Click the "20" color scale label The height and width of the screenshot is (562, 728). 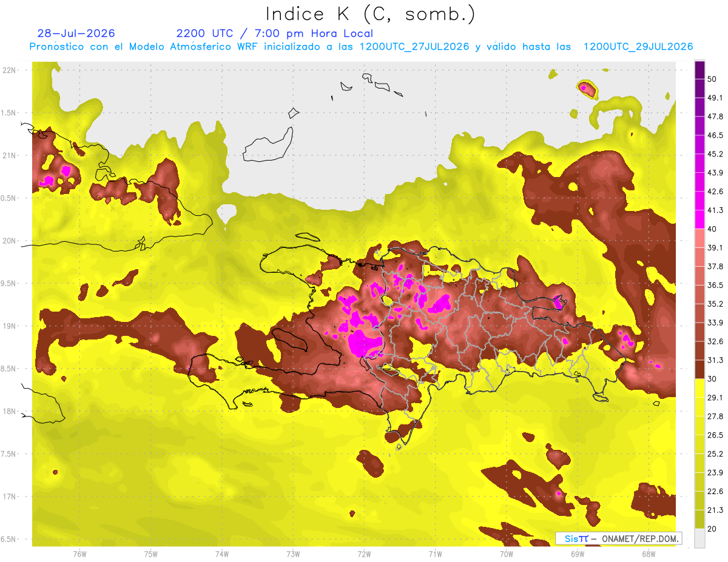point(713,528)
